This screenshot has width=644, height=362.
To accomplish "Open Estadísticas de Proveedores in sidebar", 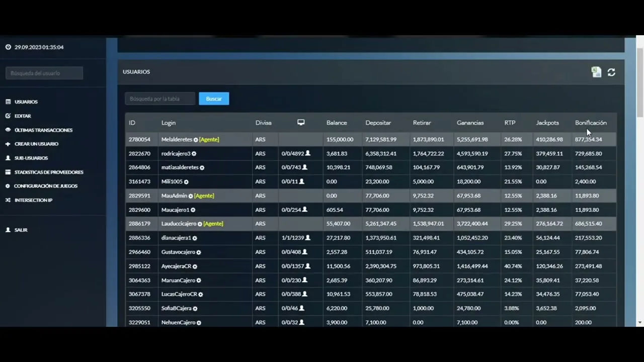I will pos(49,172).
